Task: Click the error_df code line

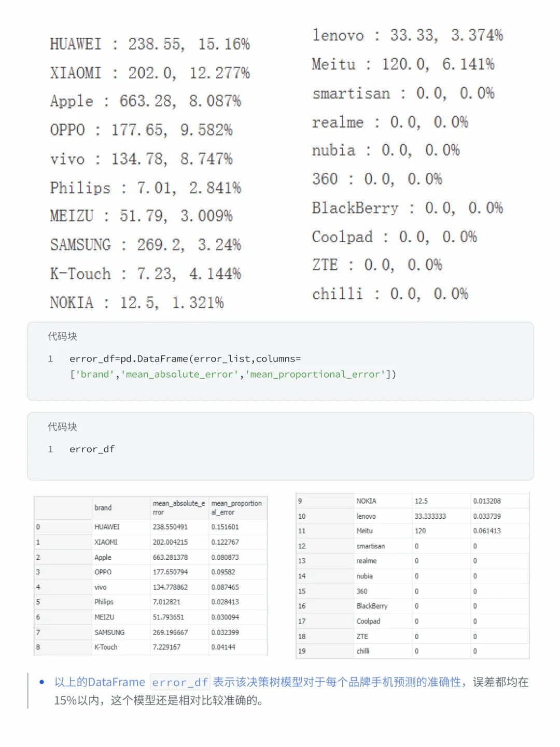Action: [92, 449]
